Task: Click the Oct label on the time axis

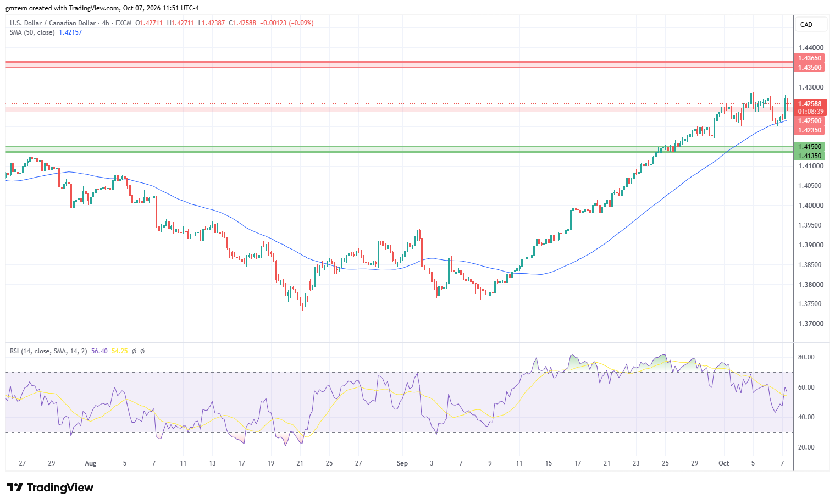Action: pyautogui.click(x=724, y=463)
